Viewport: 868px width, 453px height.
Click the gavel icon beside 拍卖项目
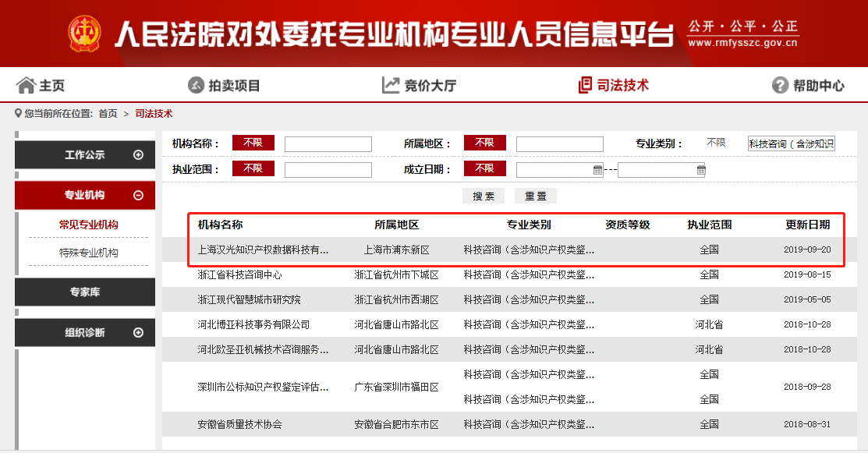tap(196, 85)
